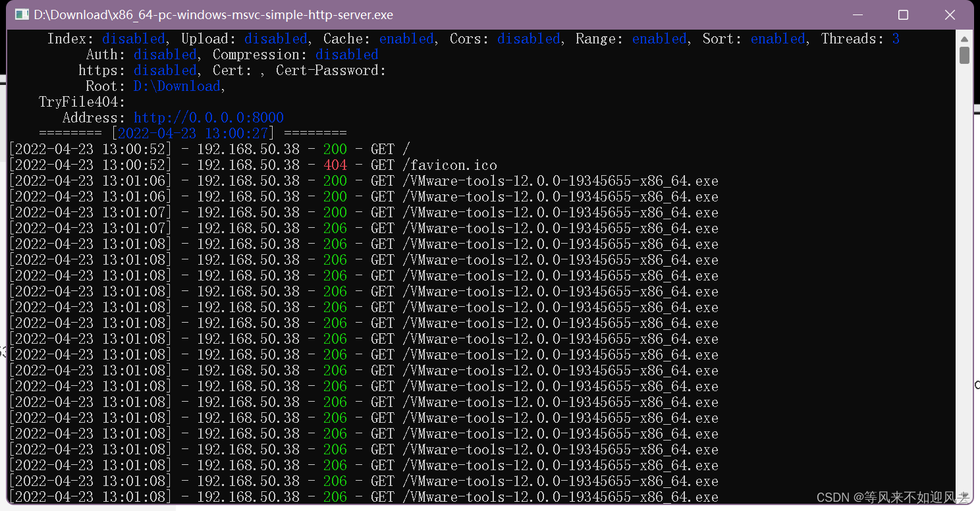This screenshot has height=511, width=980.
Task: Click the red 404 status code
Action: (335, 165)
